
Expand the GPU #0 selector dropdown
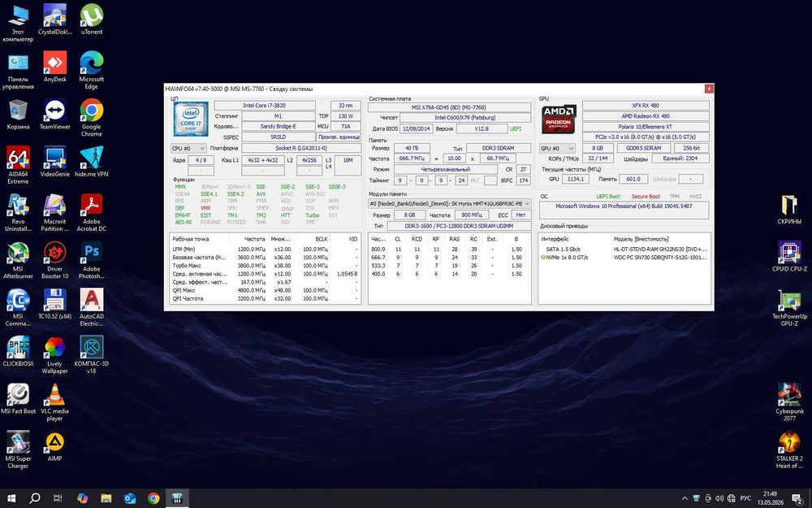(557, 148)
